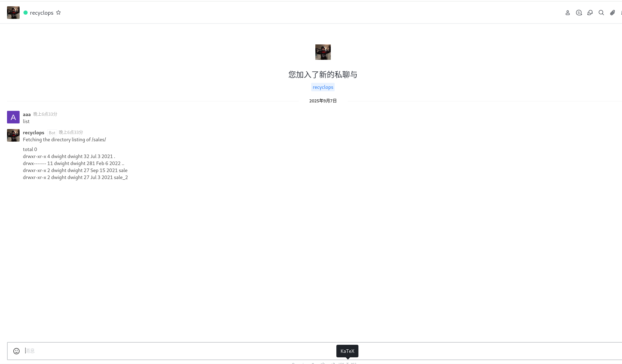
Task: Click the recyclops room title in header
Action: click(x=41, y=13)
